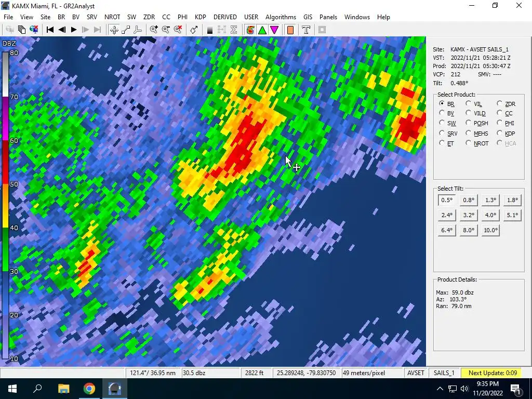Choose the 2.4° tilt button
Screen dimensions: 532x399
pos(446,215)
